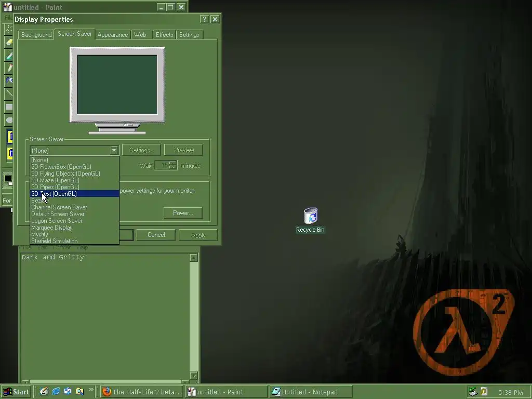Launch Outlook Express from quick launch

click(68, 392)
